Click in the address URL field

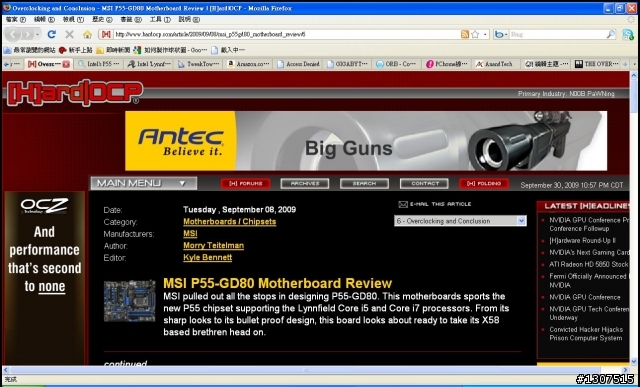point(286,34)
